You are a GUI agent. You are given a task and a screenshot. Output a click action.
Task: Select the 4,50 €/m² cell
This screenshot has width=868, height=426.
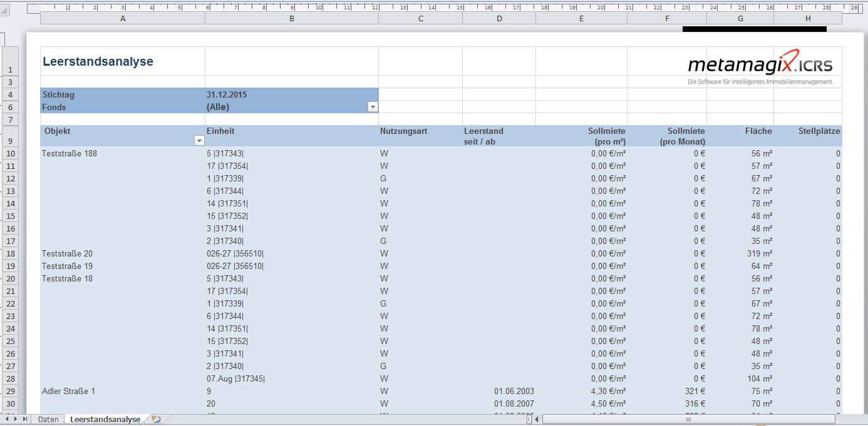tap(581, 403)
